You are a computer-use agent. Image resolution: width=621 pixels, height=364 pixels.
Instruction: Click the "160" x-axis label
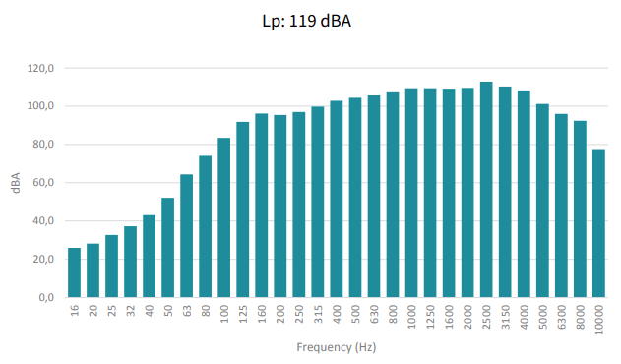[262, 313]
